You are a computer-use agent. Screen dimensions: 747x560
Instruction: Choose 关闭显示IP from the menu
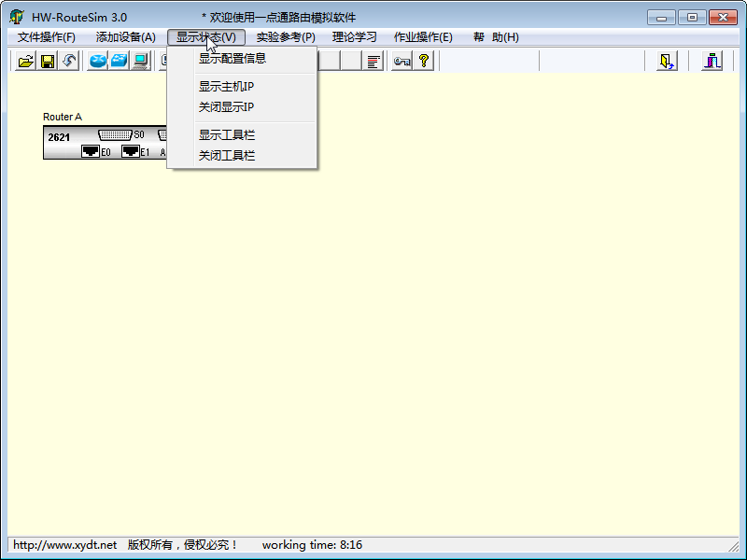[242, 107]
